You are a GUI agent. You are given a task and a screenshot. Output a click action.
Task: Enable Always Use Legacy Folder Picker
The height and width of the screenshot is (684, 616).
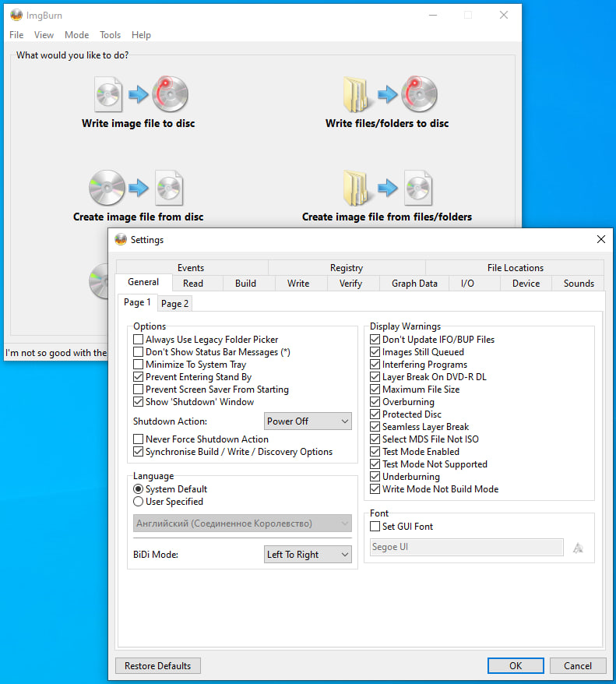click(138, 340)
